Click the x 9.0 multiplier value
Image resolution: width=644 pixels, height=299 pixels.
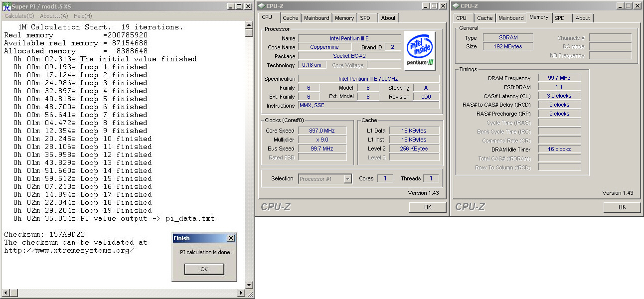(x=322, y=140)
